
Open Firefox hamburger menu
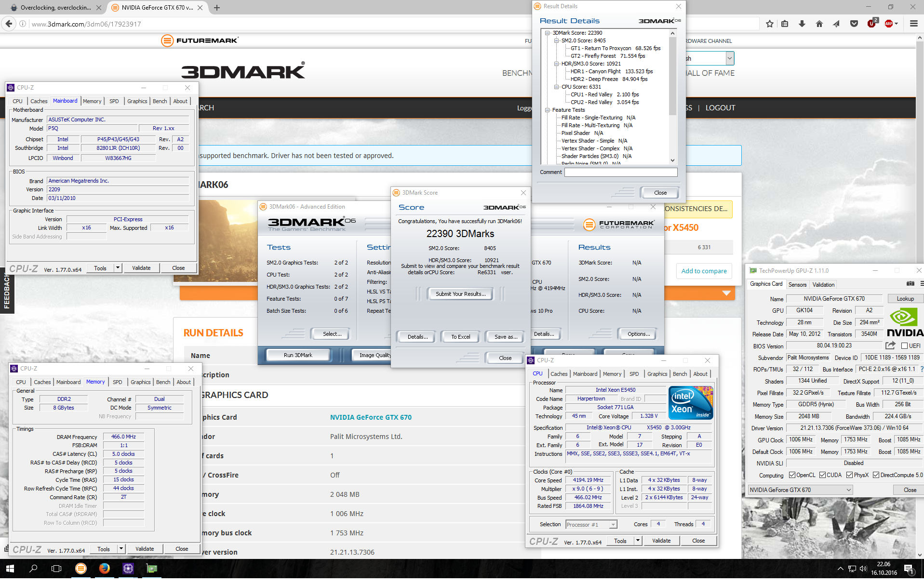click(913, 24)
